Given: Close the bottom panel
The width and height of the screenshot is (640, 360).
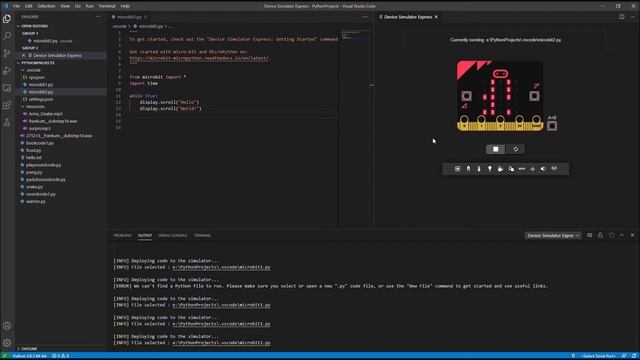Looking at the screenshot, I should [632, 236].
